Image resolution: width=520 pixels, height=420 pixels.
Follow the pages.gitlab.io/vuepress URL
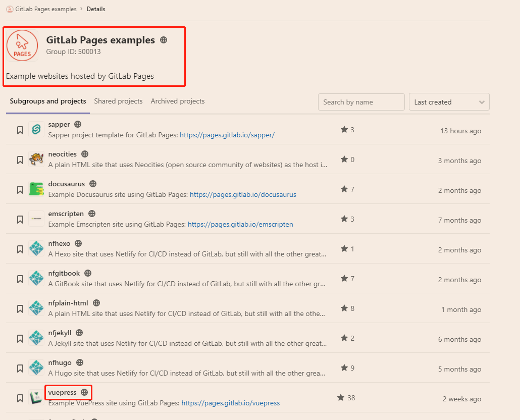[x=231, y=403]
